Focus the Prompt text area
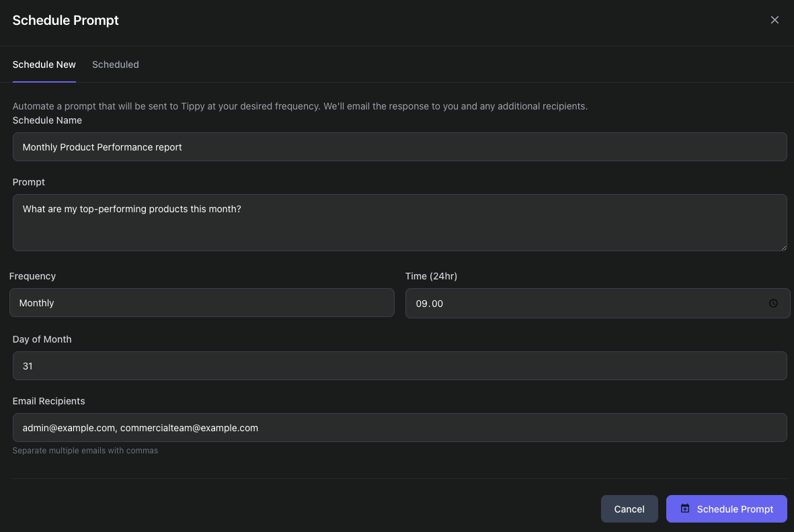This screenshot has width=794, height=532. (x=399, y=222)
